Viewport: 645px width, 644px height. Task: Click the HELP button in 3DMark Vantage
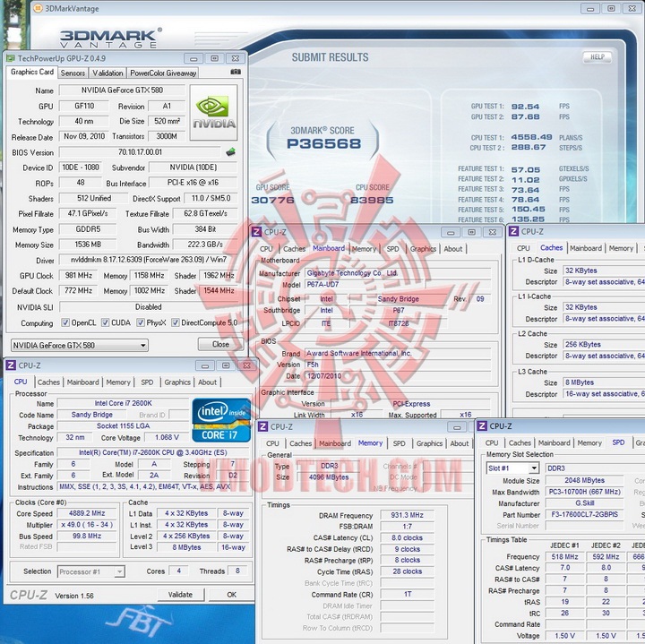[x=598, y=57]
